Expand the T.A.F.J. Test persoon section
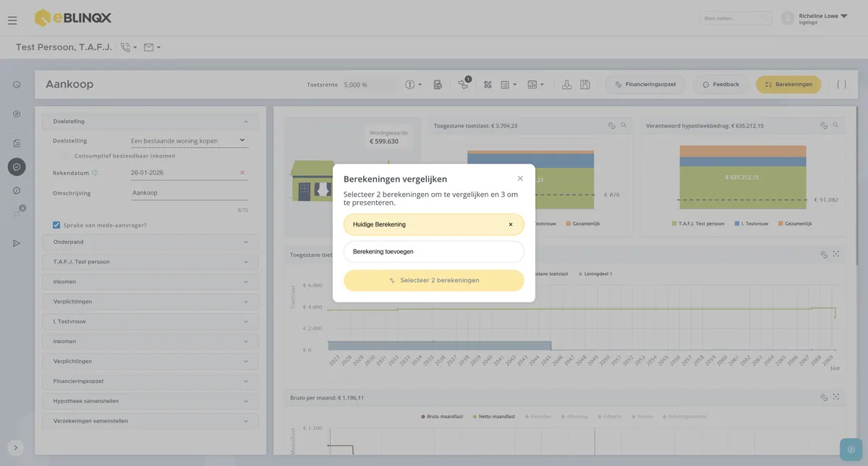868x466 pixels. (150, 261)
